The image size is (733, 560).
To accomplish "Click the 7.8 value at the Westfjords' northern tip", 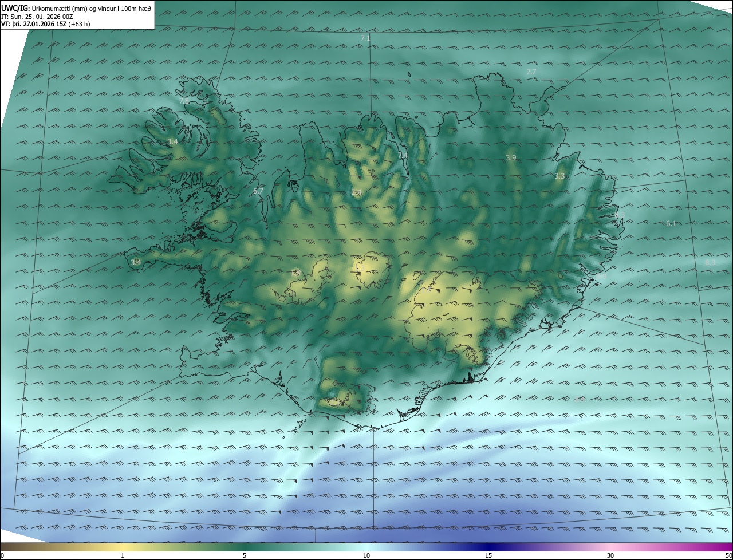I will pos(184,100).
